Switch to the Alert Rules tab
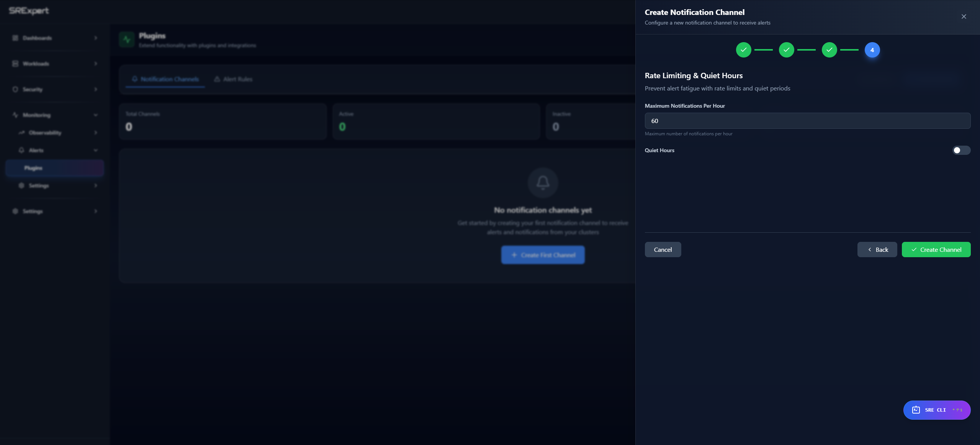This screenshot has height=445, width=980. pos(233,79)
